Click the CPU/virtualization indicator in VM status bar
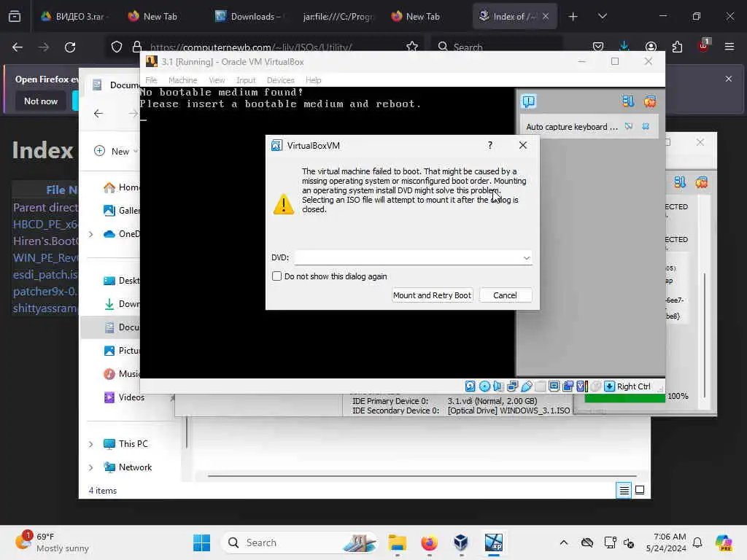The width and height of the screenshot is (747, 560). [x=581, y=386]
